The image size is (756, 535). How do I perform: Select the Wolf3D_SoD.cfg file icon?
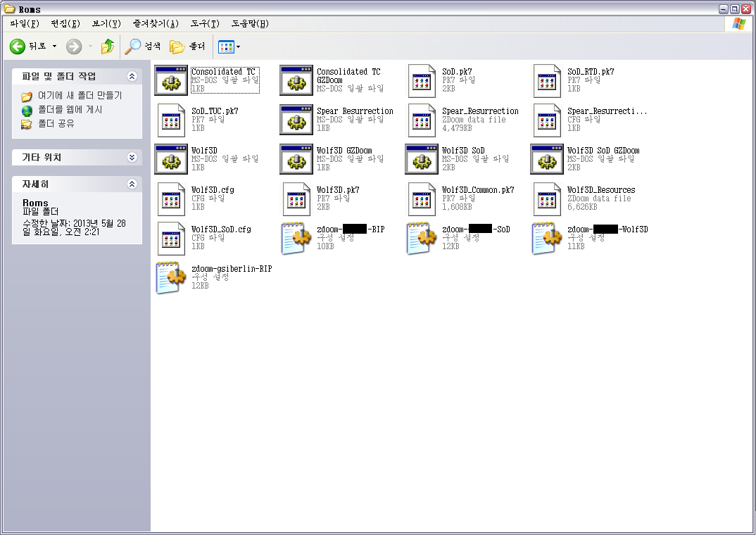[170, 239]
